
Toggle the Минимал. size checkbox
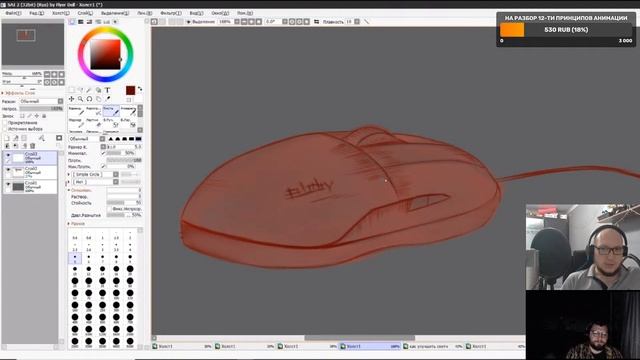[103, 153]
